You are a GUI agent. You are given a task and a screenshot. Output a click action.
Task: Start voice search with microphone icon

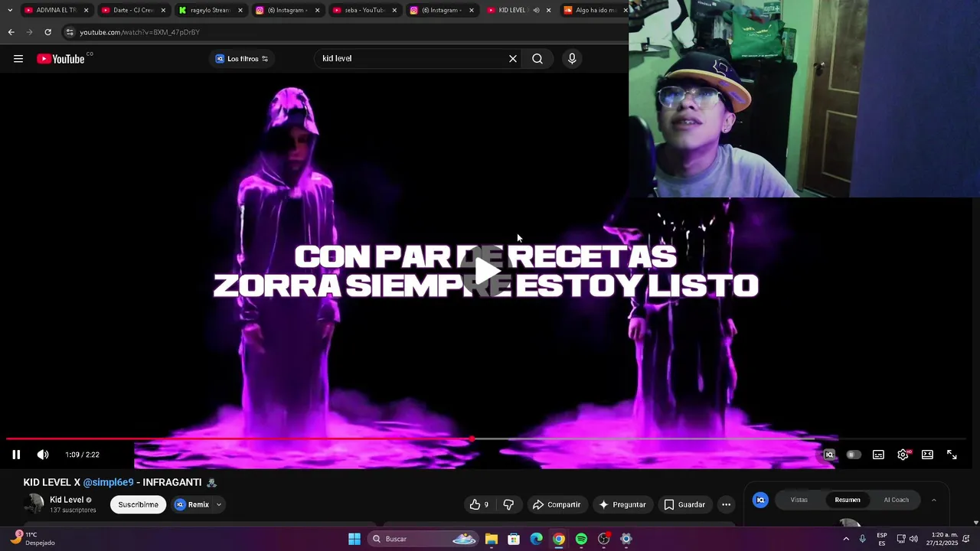point(572,59)
